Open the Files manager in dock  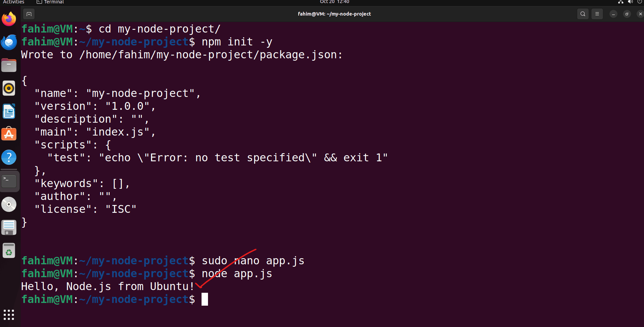point(9,65)
